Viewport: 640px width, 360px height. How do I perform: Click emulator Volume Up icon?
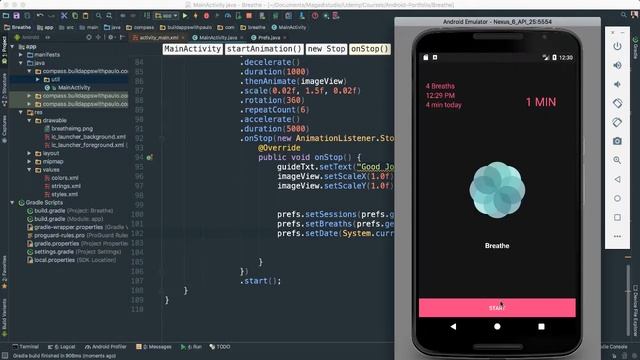click(x=617, y=65)
